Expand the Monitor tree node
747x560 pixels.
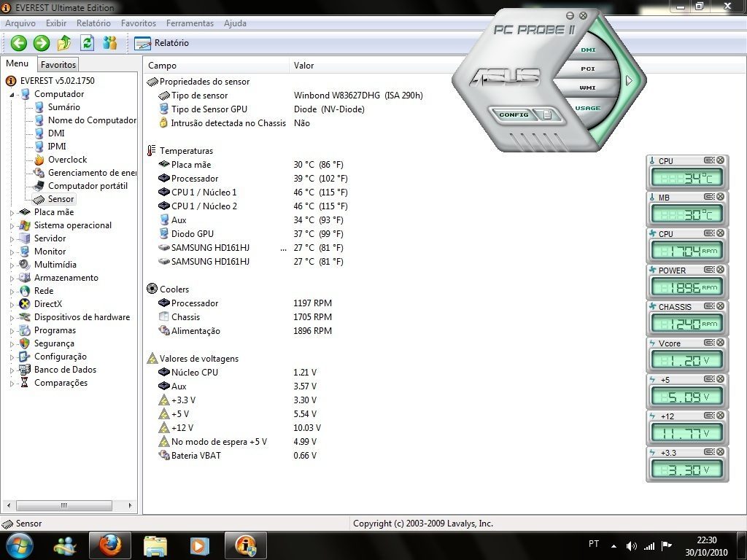[x=12, y=252]
